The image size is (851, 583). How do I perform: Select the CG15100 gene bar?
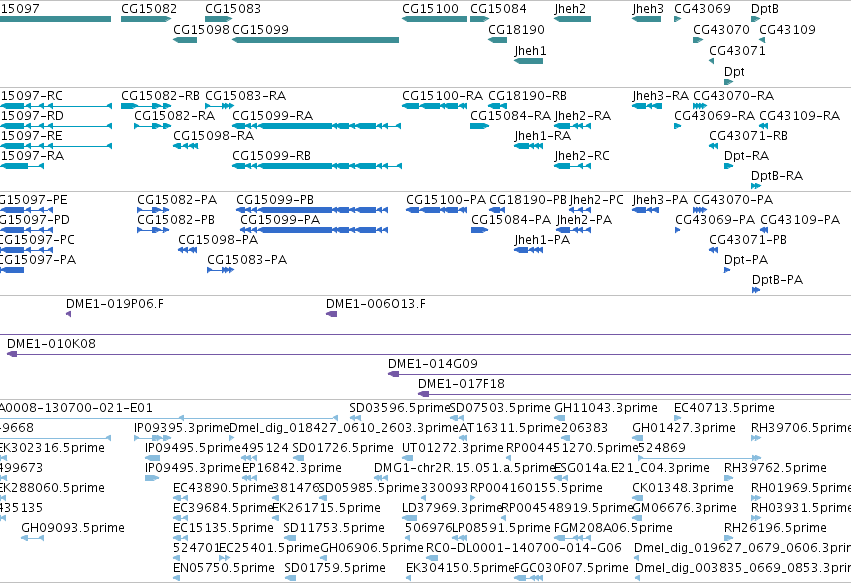click(434, 19)
